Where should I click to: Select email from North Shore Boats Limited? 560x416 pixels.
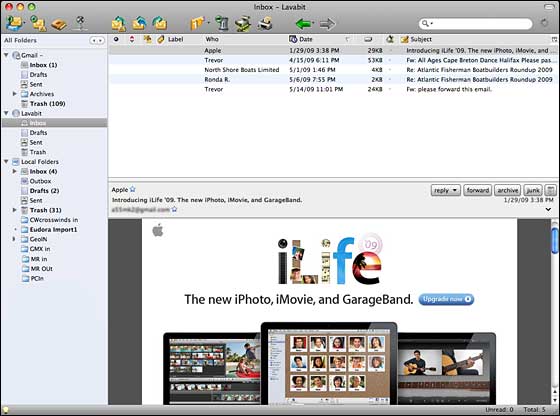333,70
